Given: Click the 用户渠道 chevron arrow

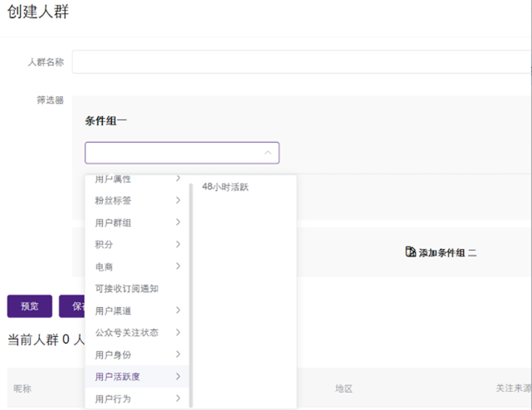Looking at the screenshot, I should (178, 310).
